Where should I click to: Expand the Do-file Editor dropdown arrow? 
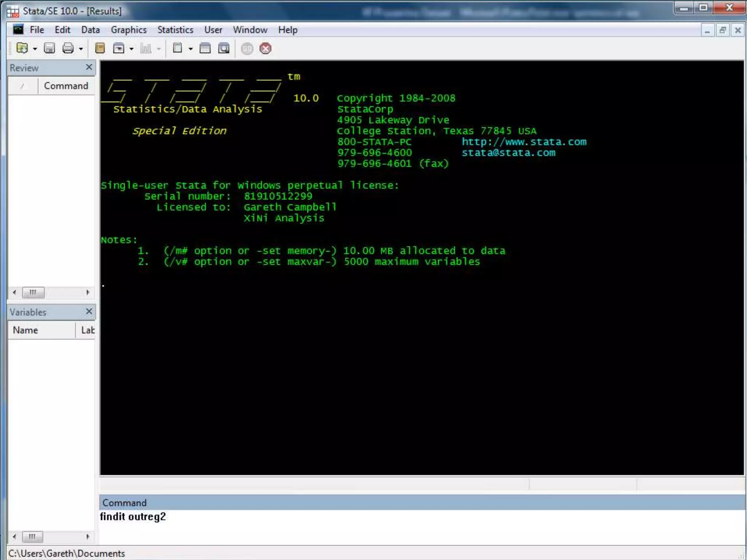point(190,48)
